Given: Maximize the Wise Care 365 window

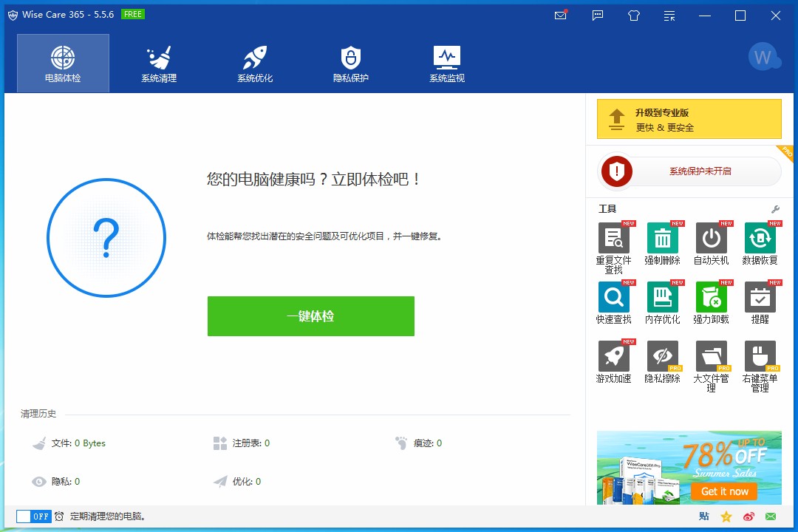Looking at the screenshot, I should (x=740, y=16).
